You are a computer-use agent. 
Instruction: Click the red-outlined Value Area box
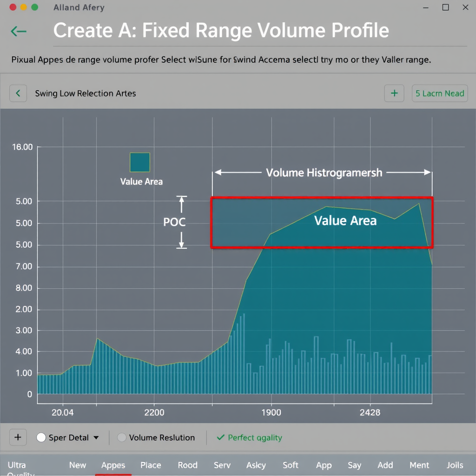[322, 223]
